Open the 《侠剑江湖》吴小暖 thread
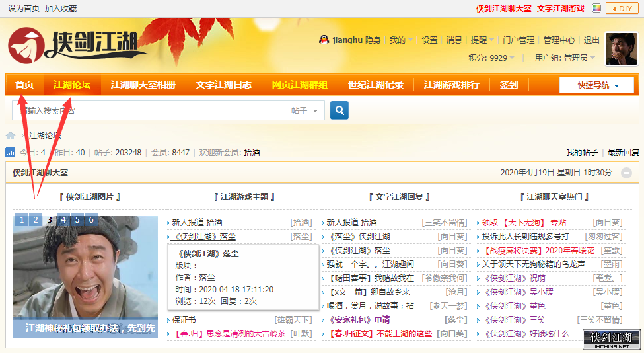644x353 pixels. click(517, 292)
